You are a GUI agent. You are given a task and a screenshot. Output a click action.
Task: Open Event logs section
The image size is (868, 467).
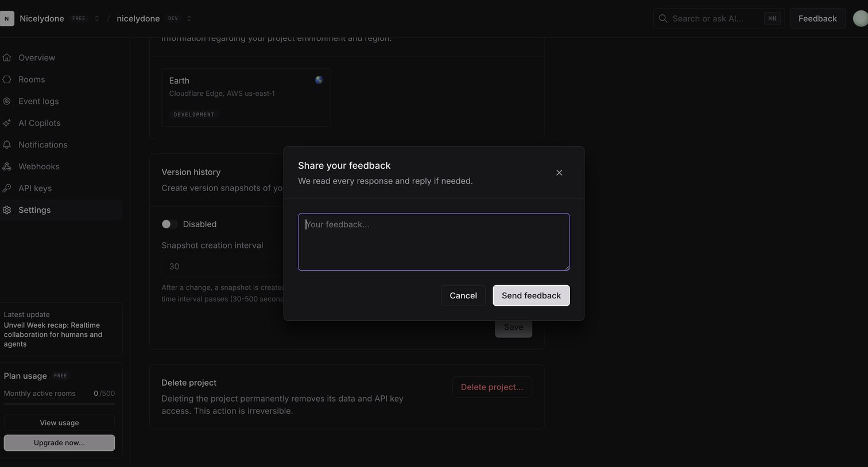[x=61, y=101]
